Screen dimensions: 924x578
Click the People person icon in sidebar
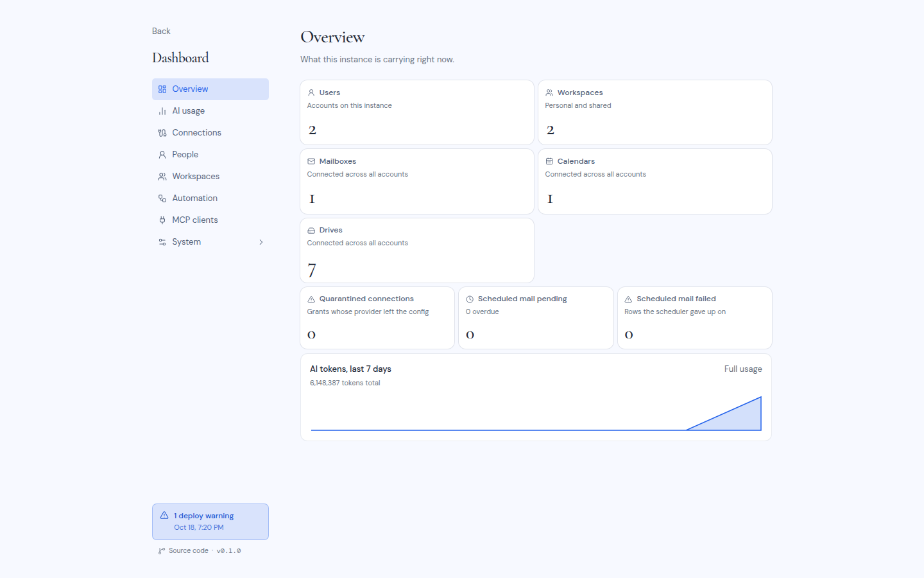point(162,155)
